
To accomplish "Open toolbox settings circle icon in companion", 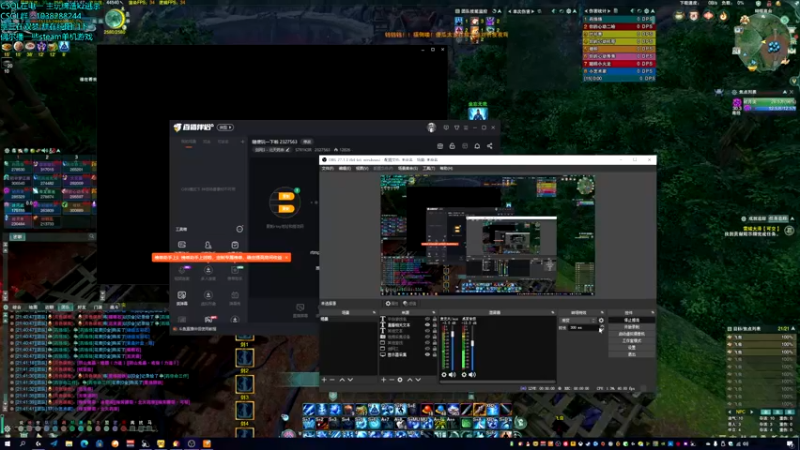I will [x=239, y=229].
